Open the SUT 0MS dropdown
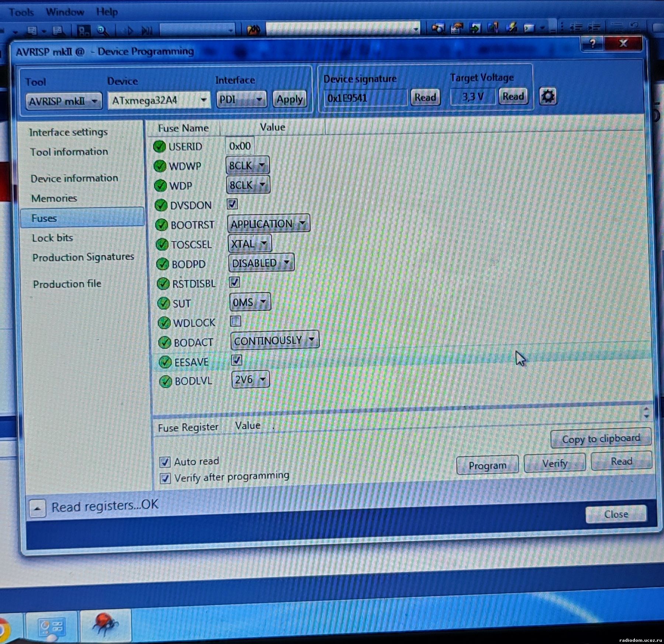The width and height of the screenshot is (664, 644). click(250, 302)
